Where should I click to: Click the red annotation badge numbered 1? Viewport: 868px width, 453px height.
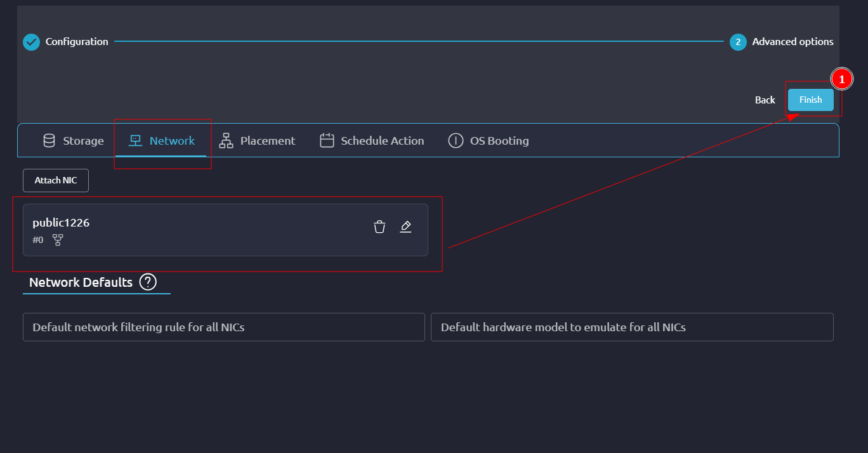tap(841, 79)
